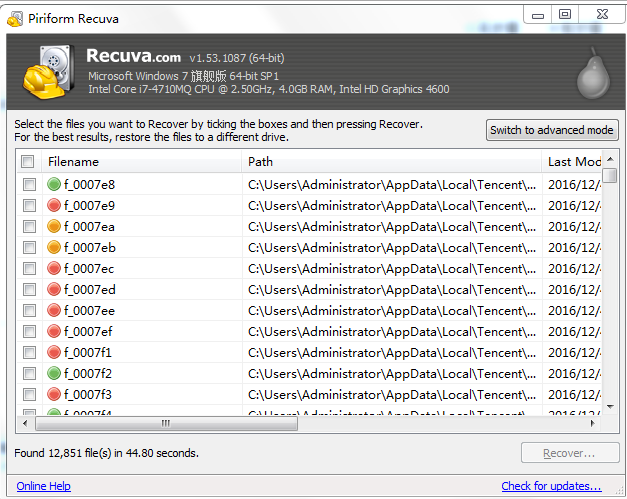Click the Recuva hard hat logo icon

tap(48, 72)
